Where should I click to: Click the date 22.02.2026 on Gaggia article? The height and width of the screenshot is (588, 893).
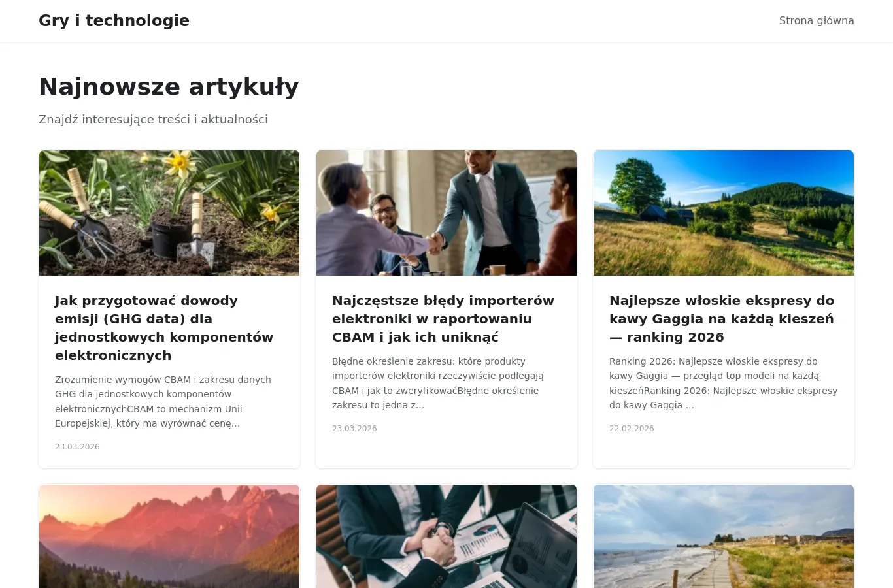(632, 429)
